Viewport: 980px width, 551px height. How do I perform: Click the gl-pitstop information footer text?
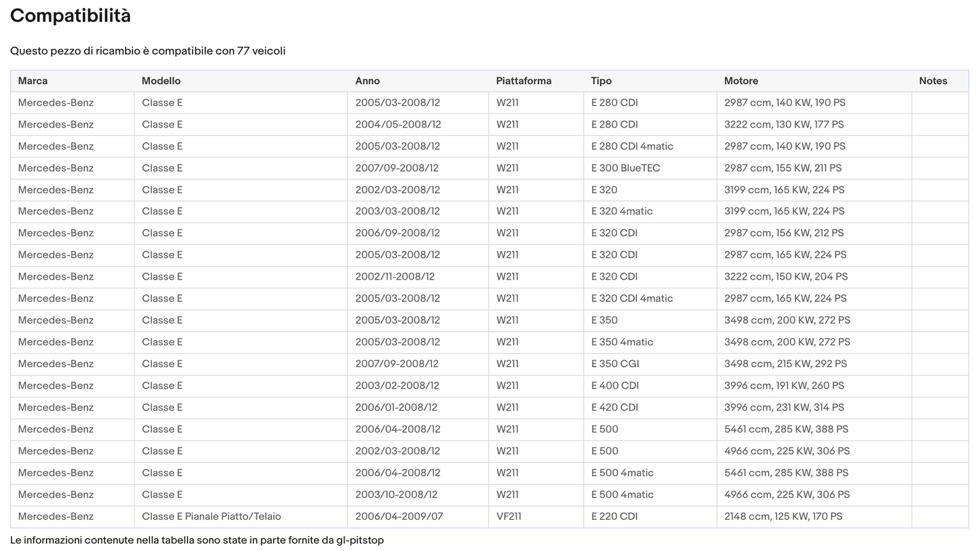pyautogui.click(x=197, y=541)
